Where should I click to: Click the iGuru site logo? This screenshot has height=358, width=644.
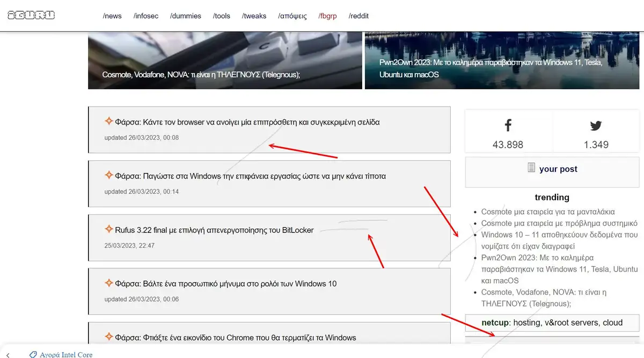click(x=31, y=15)
